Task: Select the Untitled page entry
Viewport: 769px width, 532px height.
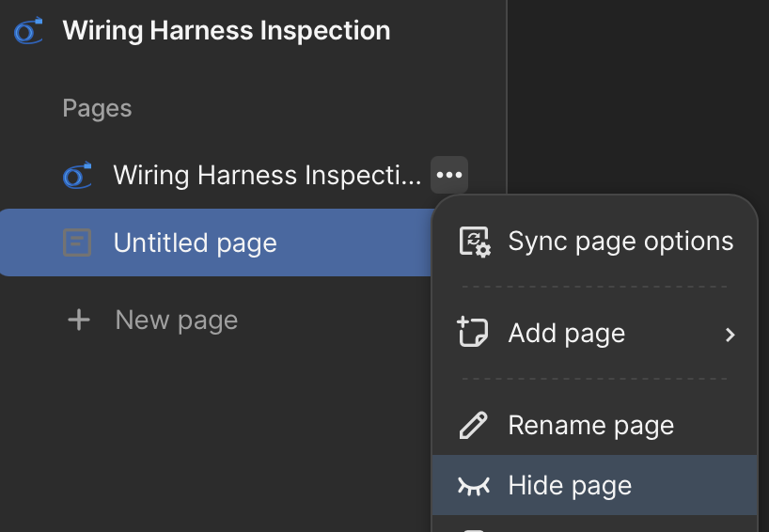Action: 196,243
